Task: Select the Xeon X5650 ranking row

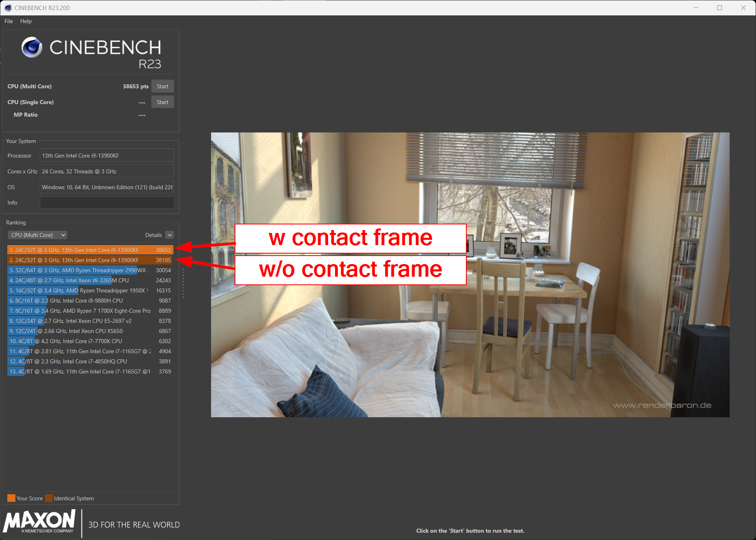Action: coord(90,331)
